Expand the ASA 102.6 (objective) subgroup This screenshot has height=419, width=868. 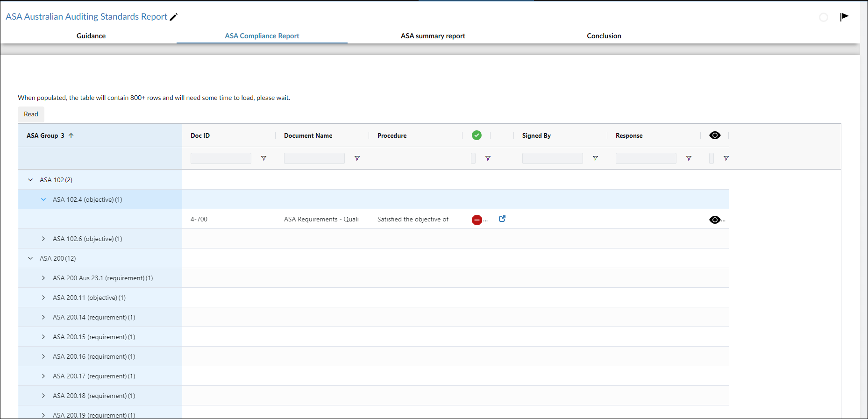point(43,239)
